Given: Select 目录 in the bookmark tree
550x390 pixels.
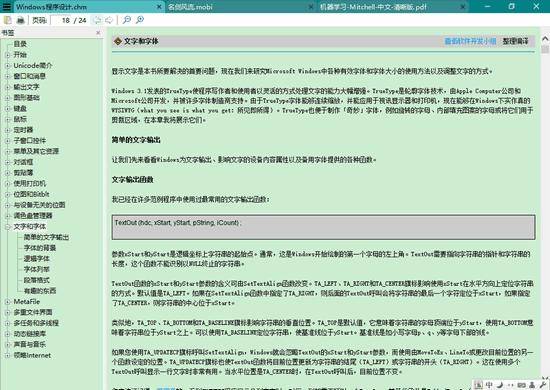Looking at the screenshot, I should [x=20, y=44].
